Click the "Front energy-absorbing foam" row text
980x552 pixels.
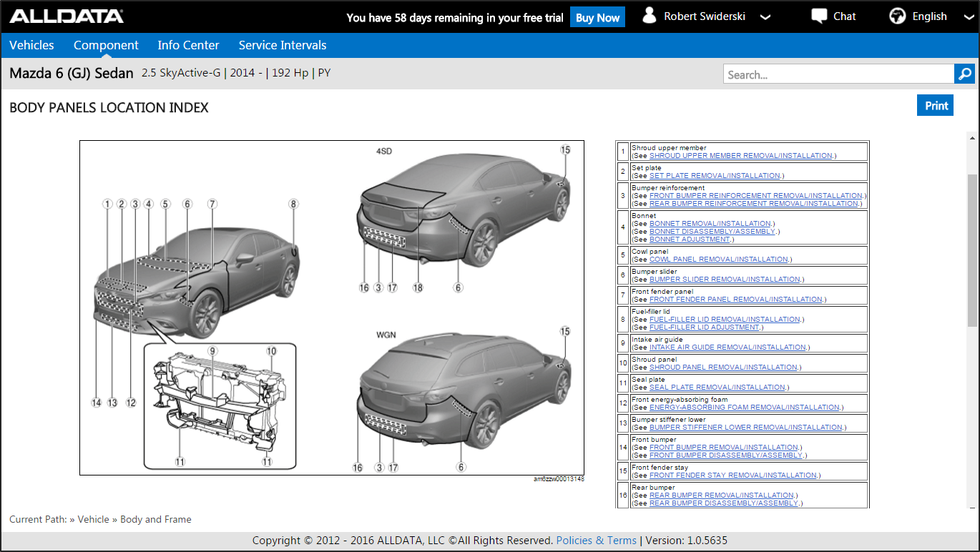pyautogui.click(x=680, y=400)
